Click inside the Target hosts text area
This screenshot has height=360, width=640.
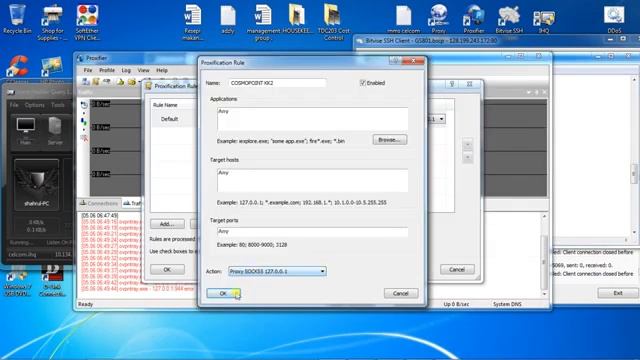click(x=312, y=180)
